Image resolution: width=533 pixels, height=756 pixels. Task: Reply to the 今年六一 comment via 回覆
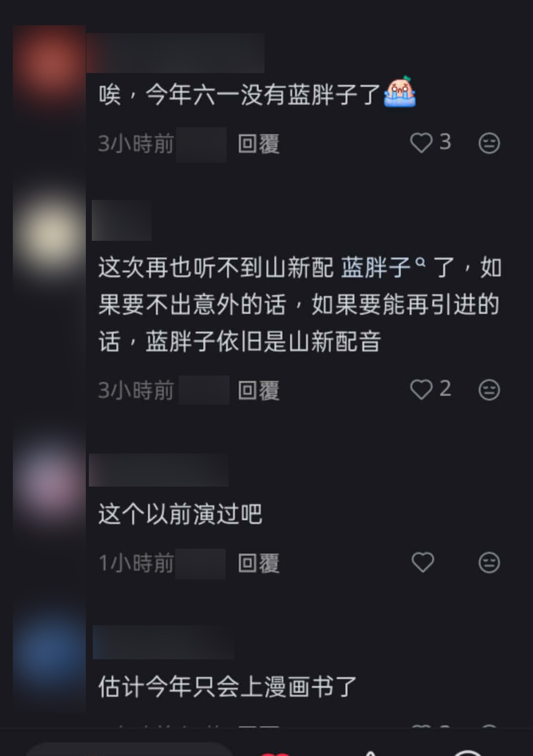pyautogui.click(x=259, y=144)
